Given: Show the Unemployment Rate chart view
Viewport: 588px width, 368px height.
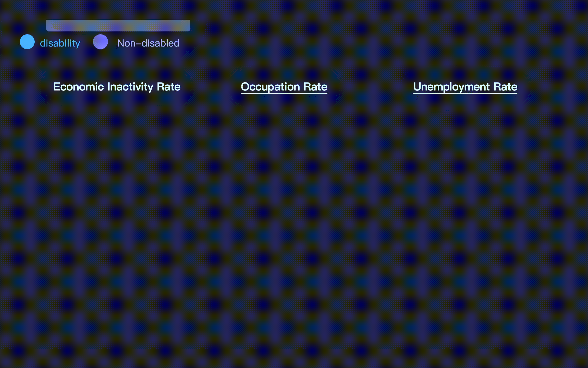Looking at the screenshot, I should pyautogui.click(x=465, y=87).
